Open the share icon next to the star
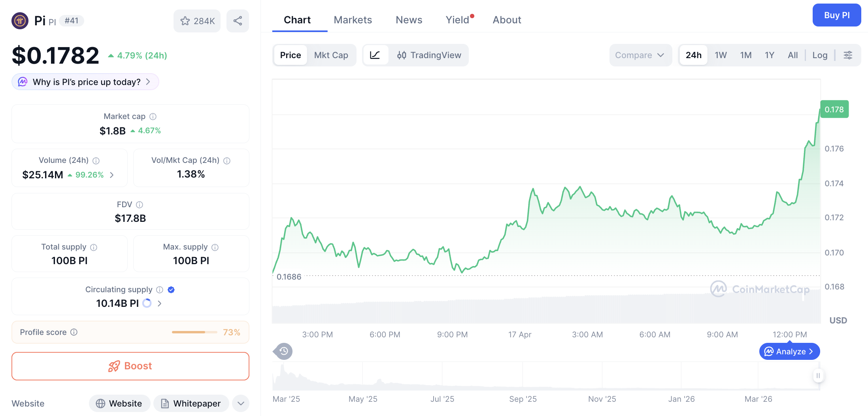The height and width of the screenshot is (416, 868). (x=238, y=21)
